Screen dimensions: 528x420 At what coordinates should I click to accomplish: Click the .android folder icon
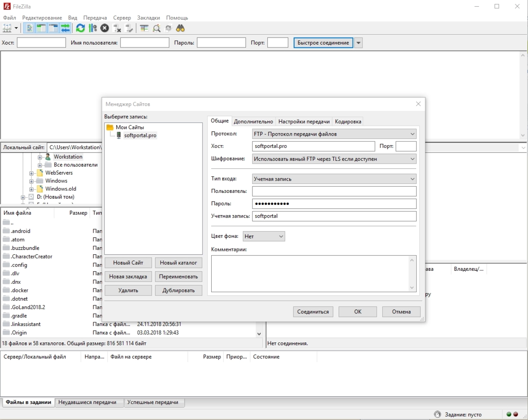(x=6, y=231)
